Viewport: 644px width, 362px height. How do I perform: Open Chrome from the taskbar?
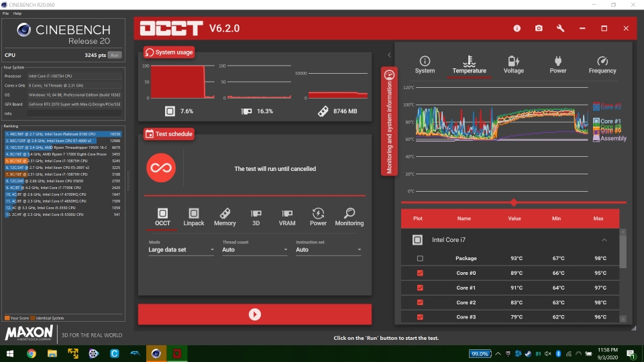point(32,353)
